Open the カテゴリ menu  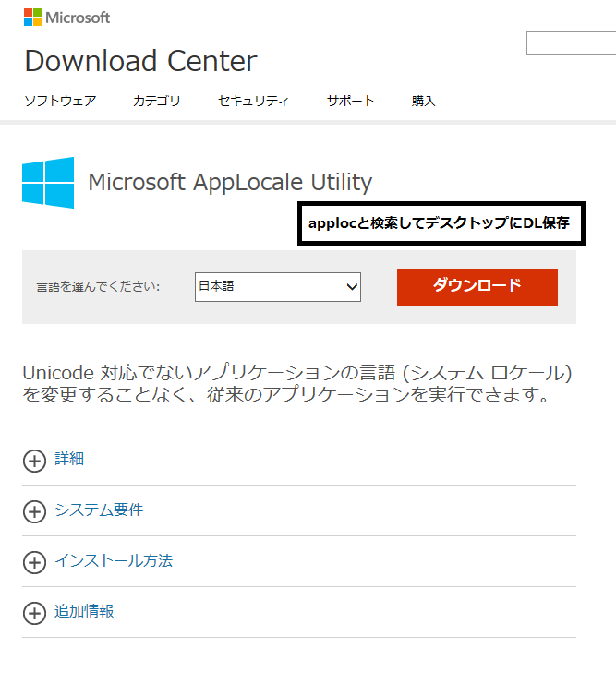[x=157, y=101]
